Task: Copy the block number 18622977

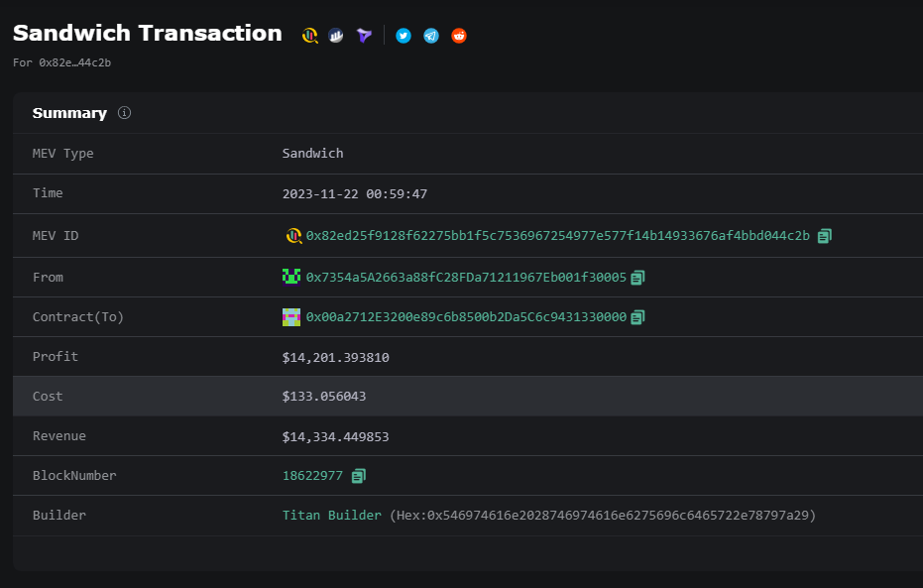Action: coord(358,476)
